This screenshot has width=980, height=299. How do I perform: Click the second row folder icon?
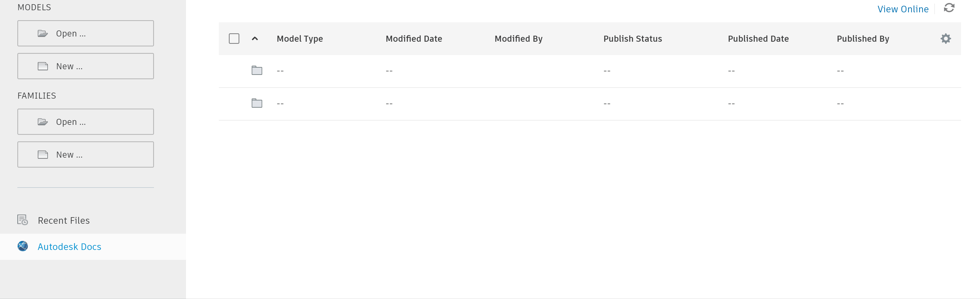[257, 103]
